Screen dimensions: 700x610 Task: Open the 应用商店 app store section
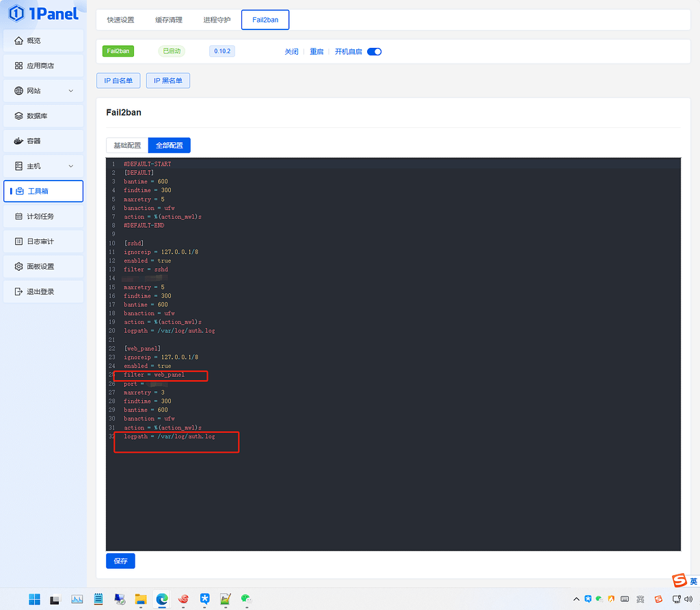pos(43,66)
